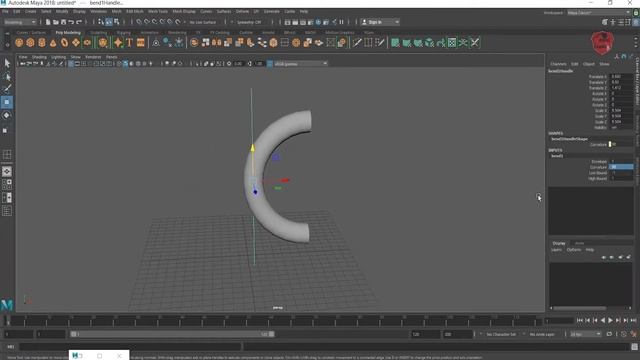Click the Curvature value field under bend1
This screenshot has height=360, width=640.
point(621,167)
